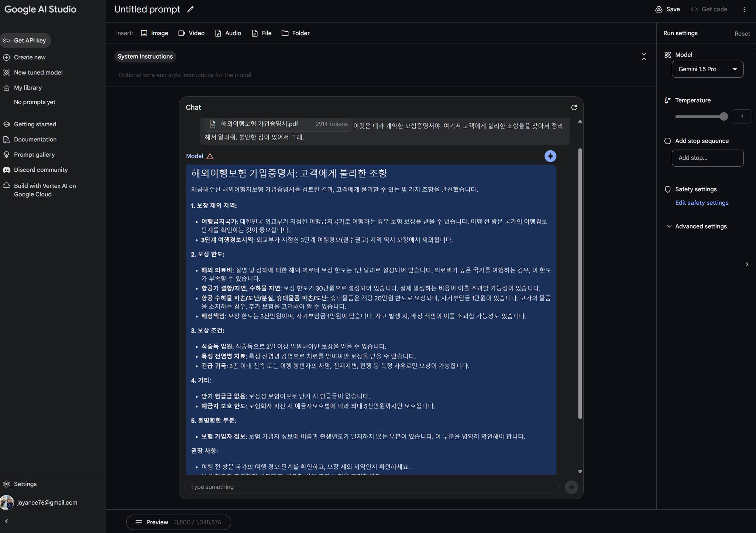
Task: Adjust the Temperature slider handle
Action: point(724,117)
